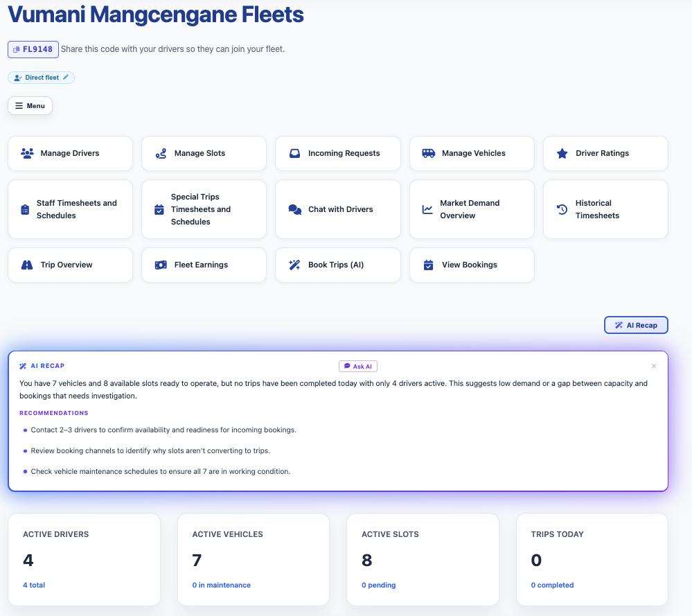Click the Active Vehicles count 7
This screenshot has height=616, width=692.
[197, 561]
